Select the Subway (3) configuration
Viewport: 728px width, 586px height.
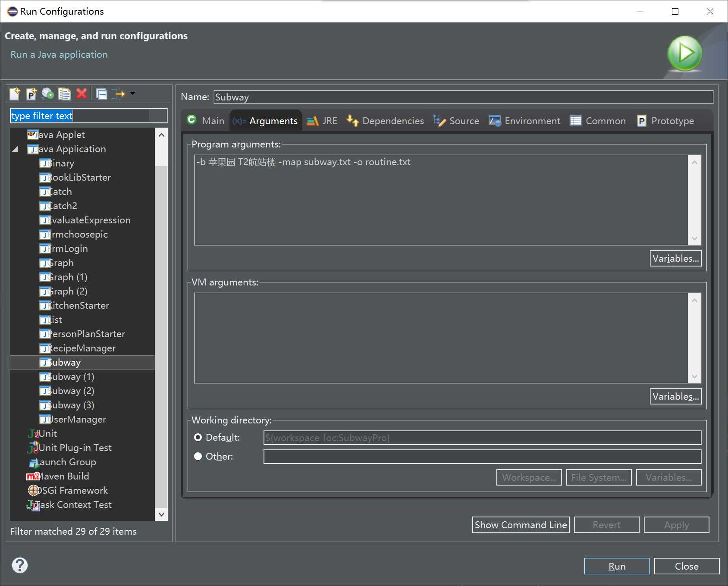(67, 405)
